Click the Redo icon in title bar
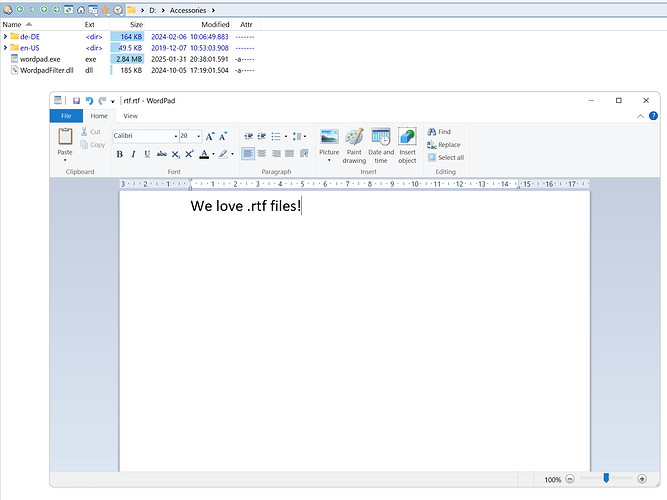 [x=102, y=101]
